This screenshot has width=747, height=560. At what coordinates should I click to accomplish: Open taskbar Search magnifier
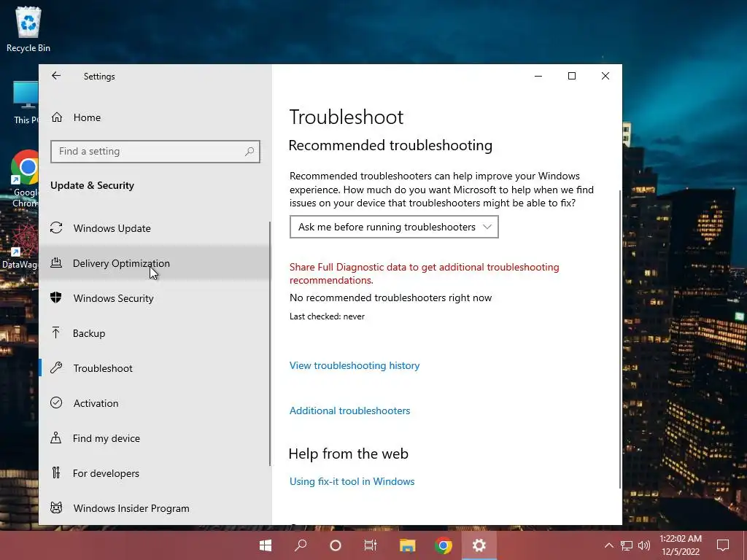[x=301, y=545]
